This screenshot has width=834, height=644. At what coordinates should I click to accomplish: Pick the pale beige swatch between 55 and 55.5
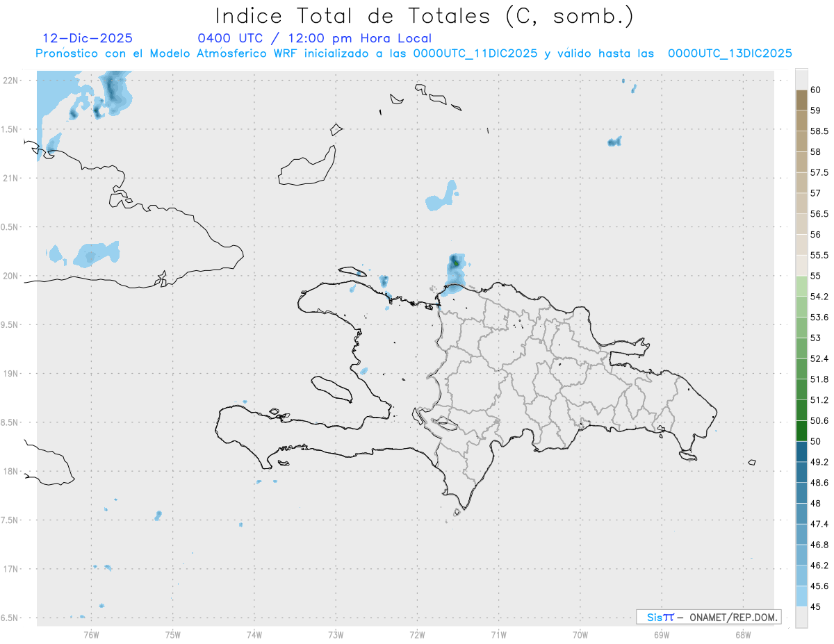click(801, 265)
